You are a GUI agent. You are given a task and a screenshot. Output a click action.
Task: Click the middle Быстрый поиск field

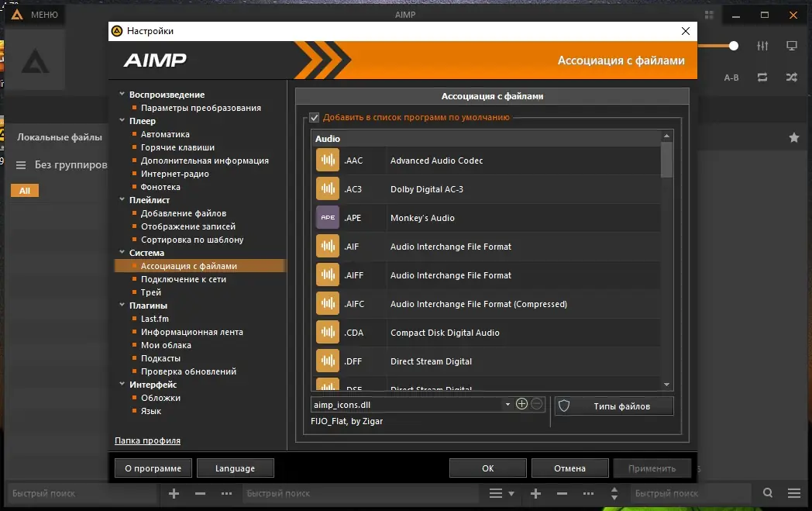click(x=362, y=493)
